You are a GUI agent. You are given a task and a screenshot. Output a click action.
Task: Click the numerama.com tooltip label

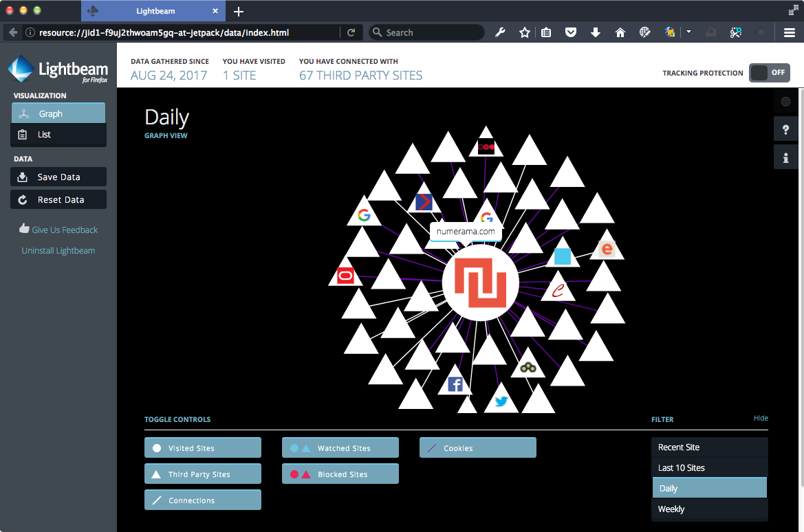(466, 232)
